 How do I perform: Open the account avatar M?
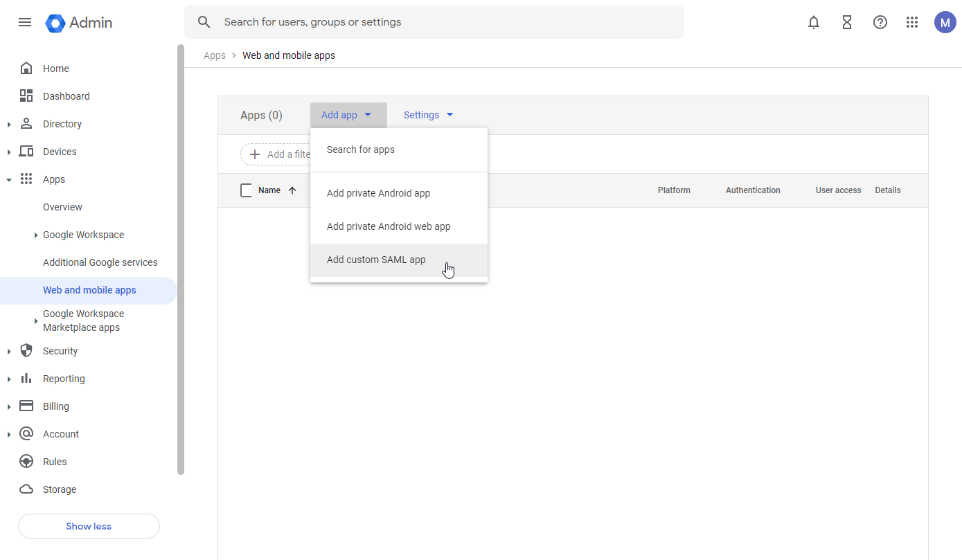[945, 22]
